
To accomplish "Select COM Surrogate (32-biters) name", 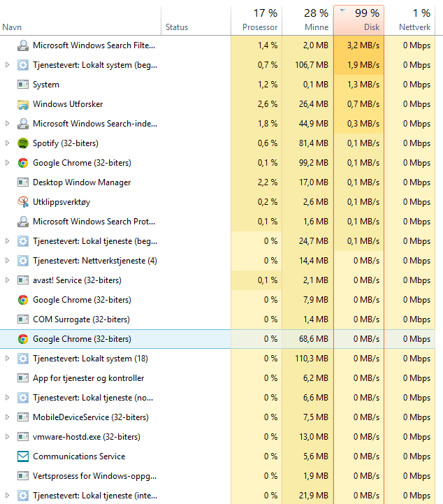I will tap(81, 319).
